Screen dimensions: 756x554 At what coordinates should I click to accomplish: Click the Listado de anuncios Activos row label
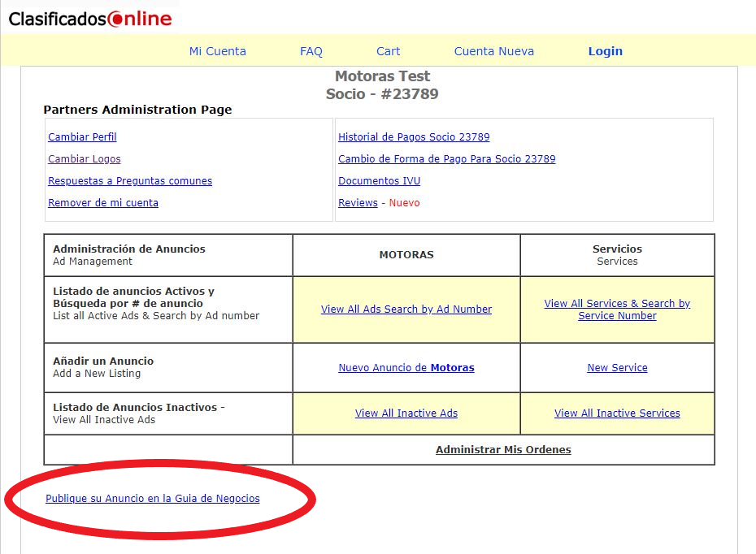(168, 309)
